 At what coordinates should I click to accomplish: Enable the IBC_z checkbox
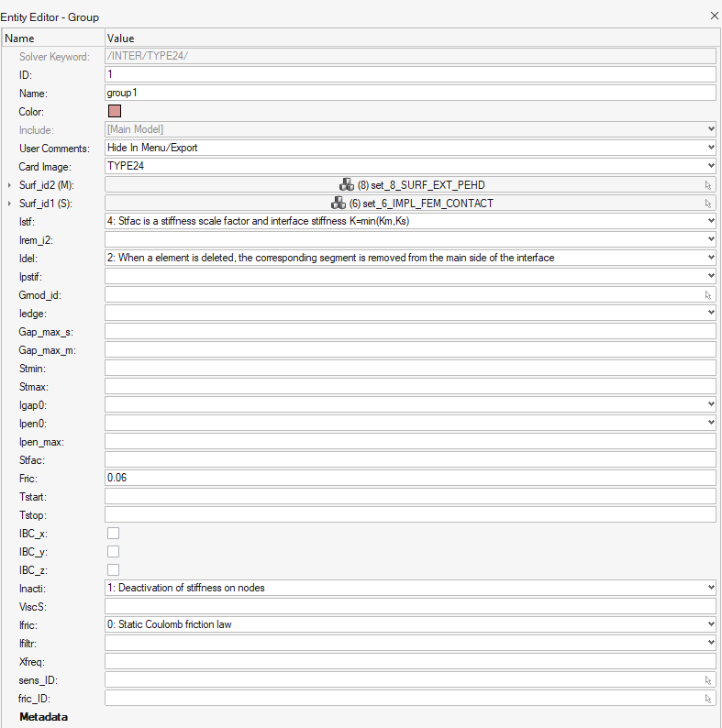[114, 569]
